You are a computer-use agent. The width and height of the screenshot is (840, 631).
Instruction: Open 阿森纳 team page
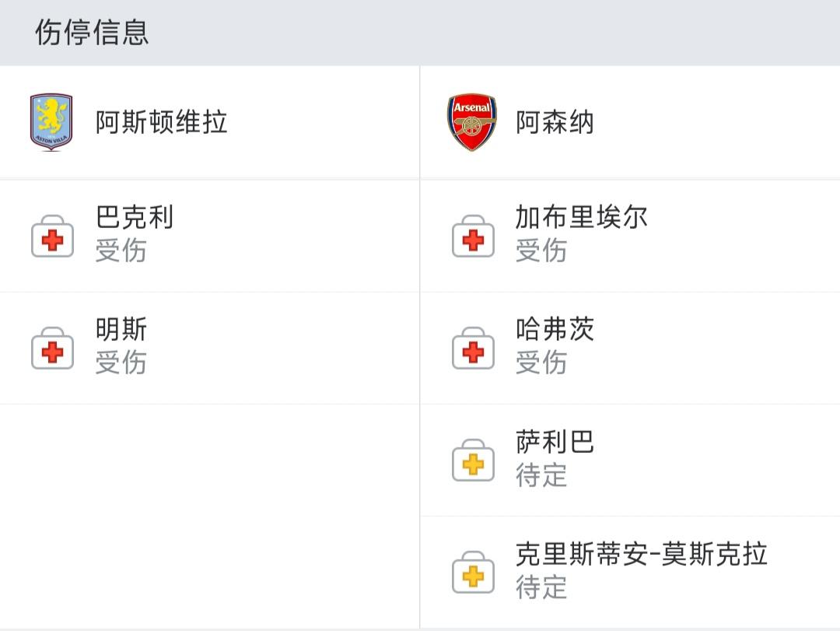(x=555, y=122)
